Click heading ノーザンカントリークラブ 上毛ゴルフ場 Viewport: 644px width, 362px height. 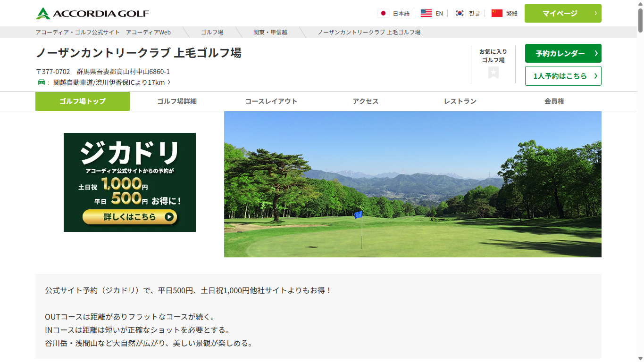pos(139,53)
